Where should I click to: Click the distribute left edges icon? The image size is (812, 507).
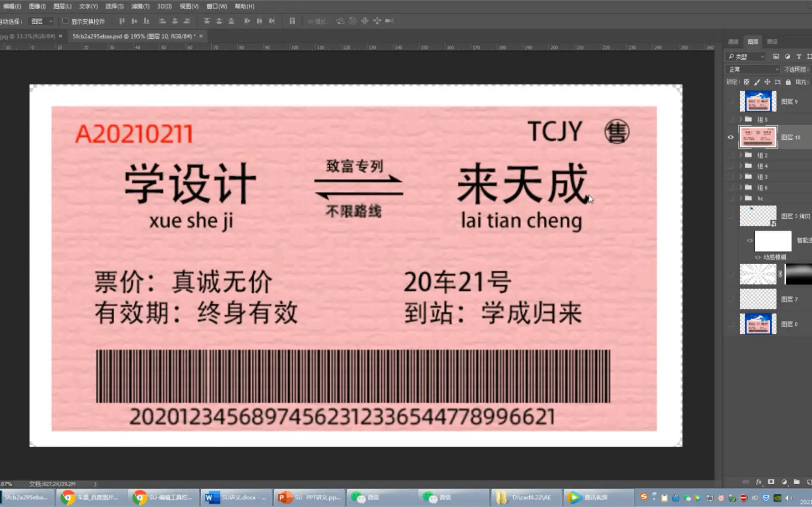point(247,21)
